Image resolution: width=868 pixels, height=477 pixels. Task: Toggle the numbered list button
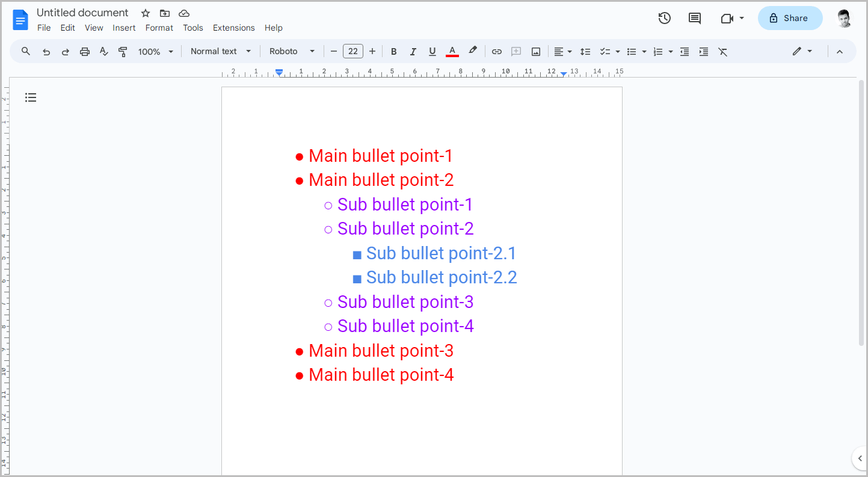pos(658,52)
